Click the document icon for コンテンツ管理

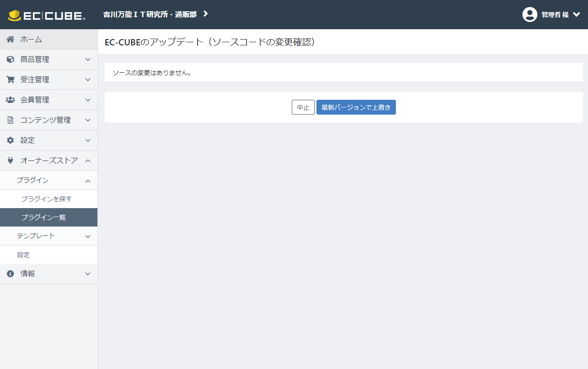point(10,120)
